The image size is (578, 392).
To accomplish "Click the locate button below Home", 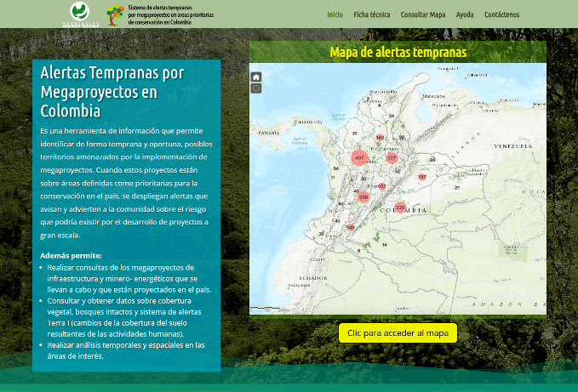I will [x=256, y=88].
